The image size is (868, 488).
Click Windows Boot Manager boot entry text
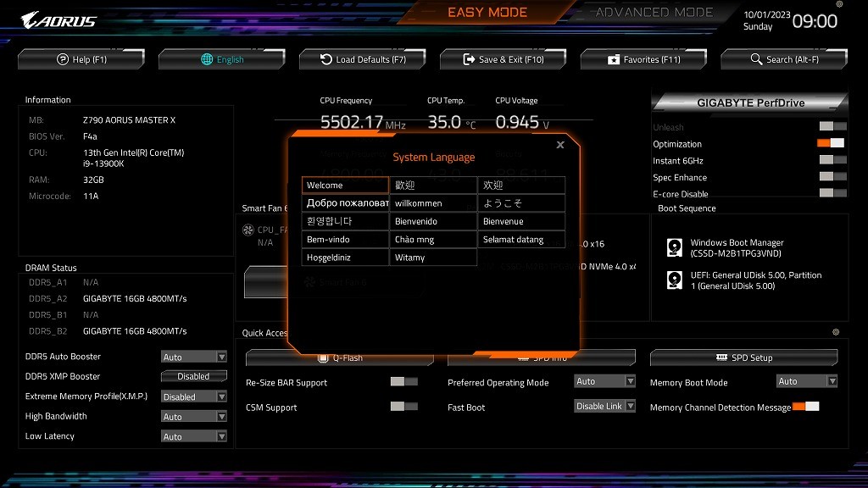point(737,248)
